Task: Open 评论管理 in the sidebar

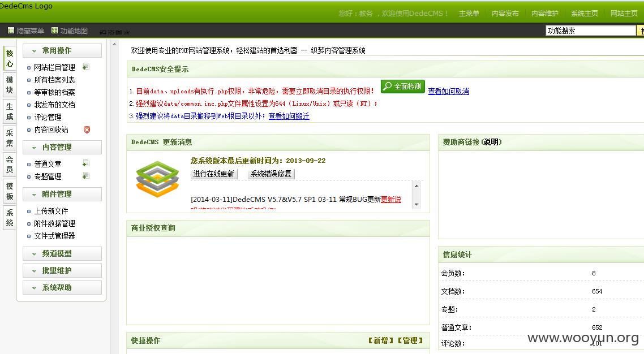Action: pyautogui.click(x=48, y=117)
